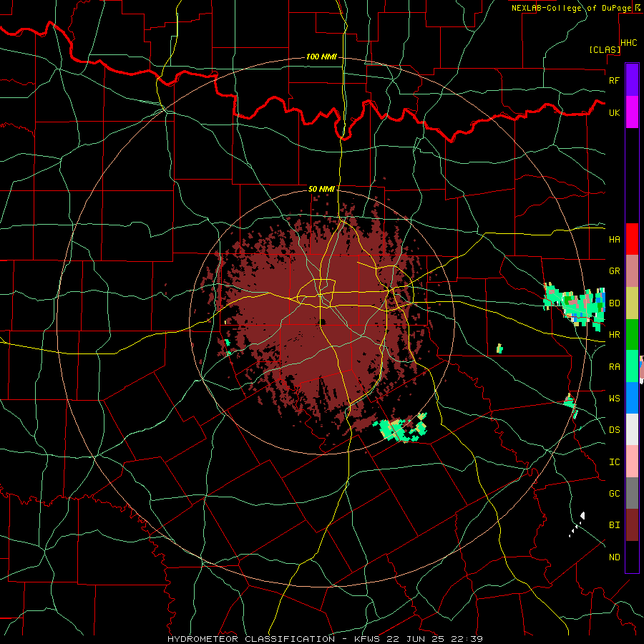Click the white DS dry snow swatch
The width and height of the screenshot is (644, 644).
point(632,429)
